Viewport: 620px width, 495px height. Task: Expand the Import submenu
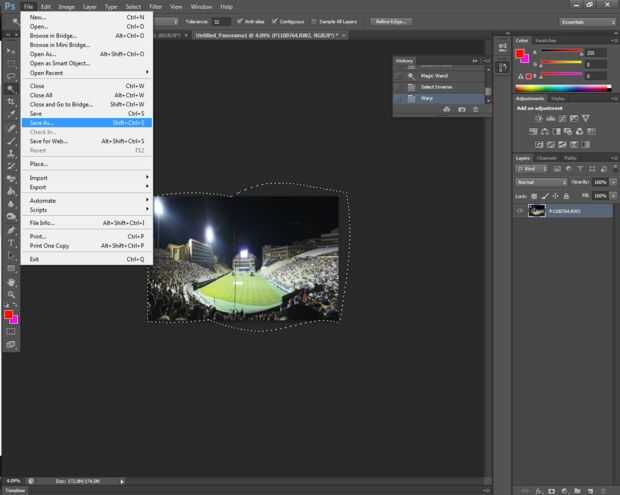(x=87, y=178)
